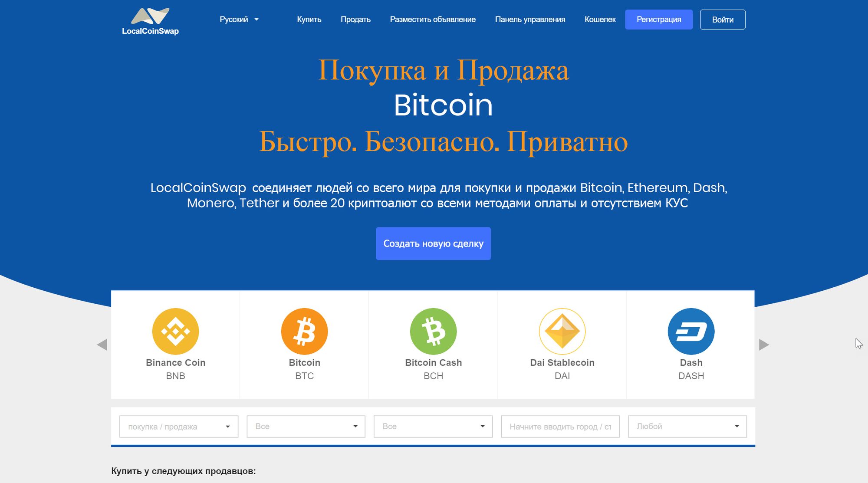Expand the покупка / продажа dropdown
The height and width of the screenshot is (483, 868).
pyautogui.click(x=179, y=427)
